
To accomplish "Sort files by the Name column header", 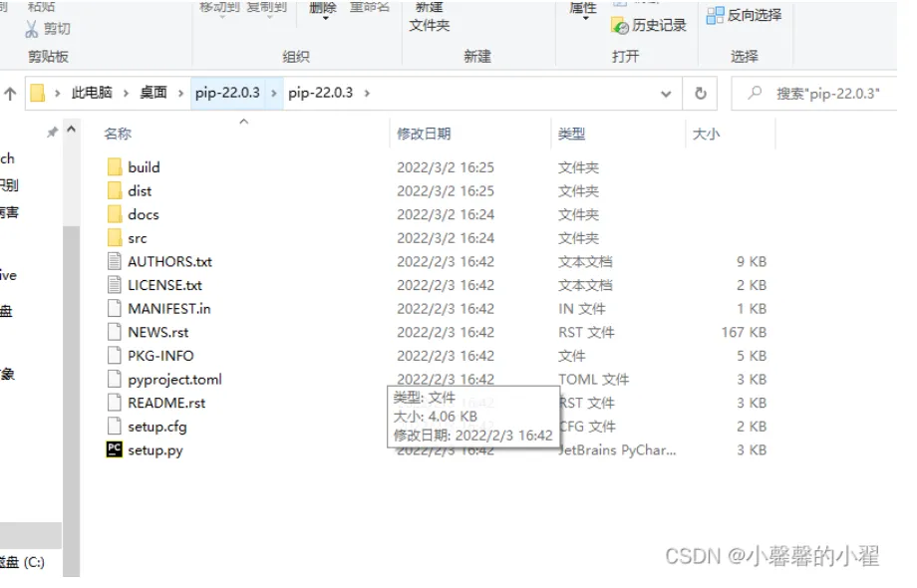I will 118,134.
